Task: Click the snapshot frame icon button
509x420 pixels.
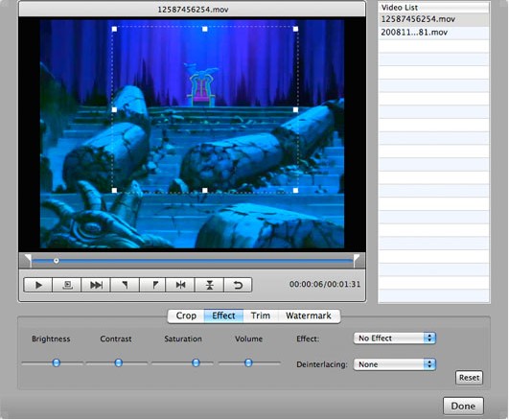Action: (x=67, y=285)
